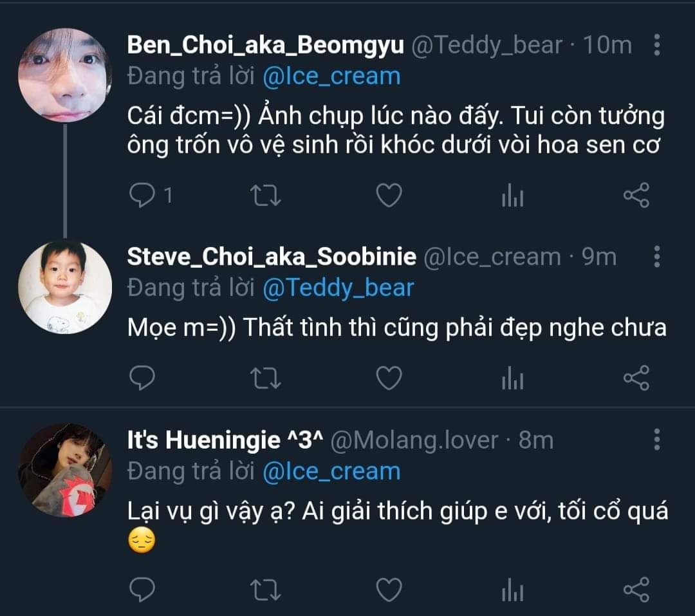Open more options for Beomgyu's tweet
695x616 pixels.
656,45
